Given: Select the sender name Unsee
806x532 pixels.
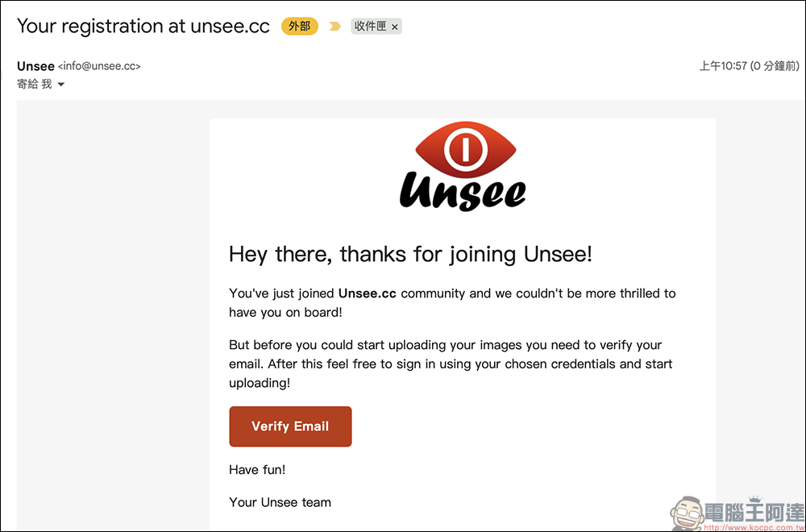Looking at the screenshot, I should coord(35,66).
